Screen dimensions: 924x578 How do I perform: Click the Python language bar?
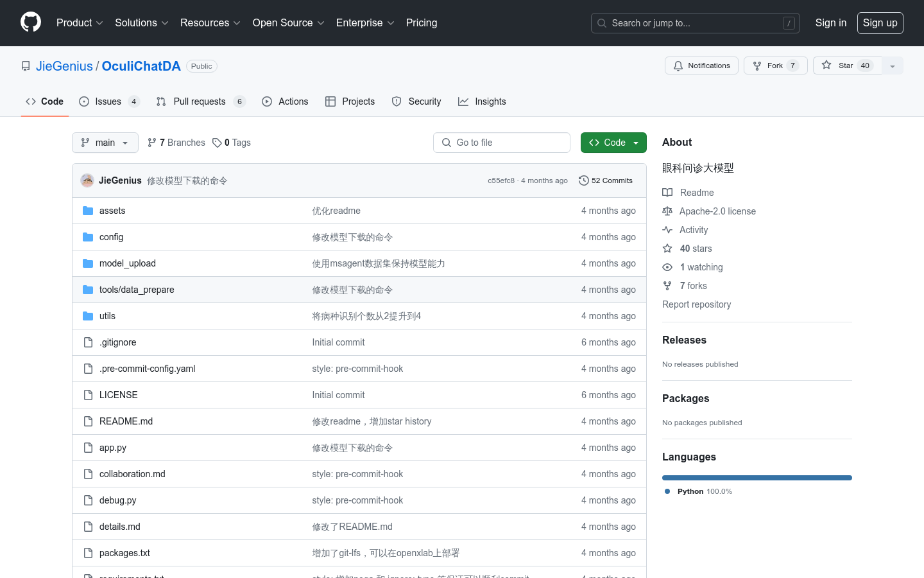(757, 478)
